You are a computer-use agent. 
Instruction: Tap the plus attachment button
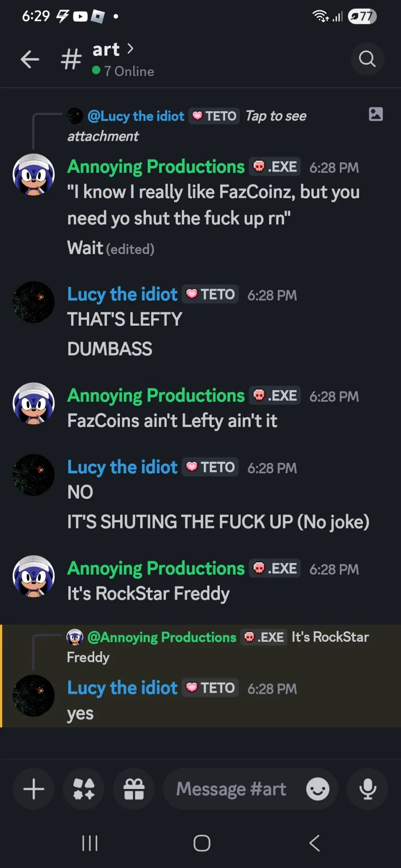(x=33, y=789)
